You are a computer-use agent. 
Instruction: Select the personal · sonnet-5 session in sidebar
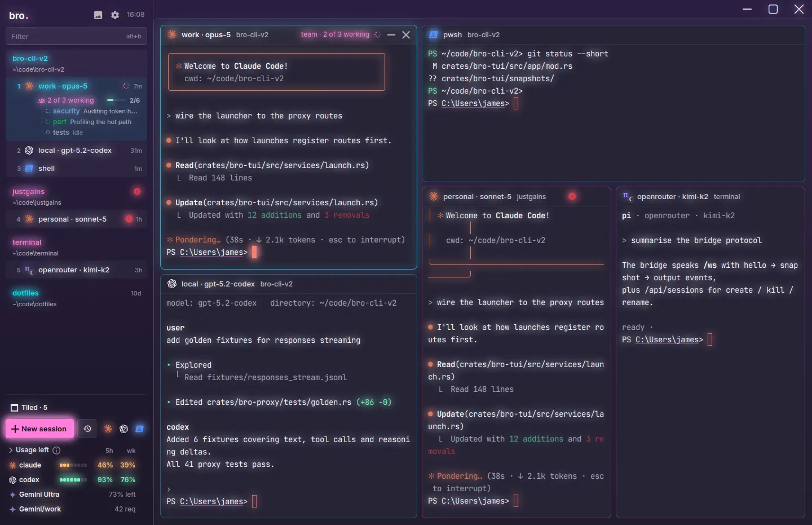[x=77, y=219]
